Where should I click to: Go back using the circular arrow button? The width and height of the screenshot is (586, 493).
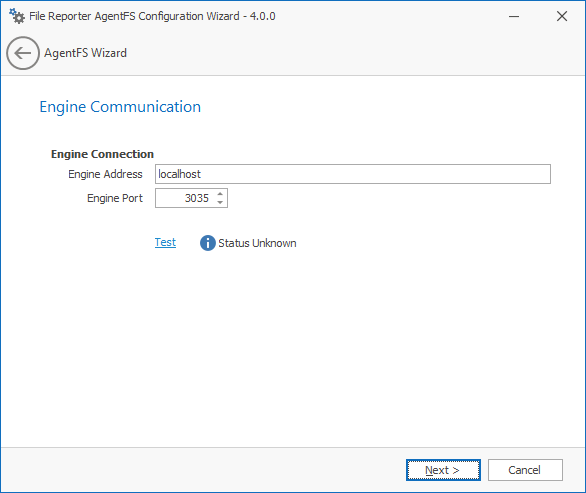coord(23,53)
